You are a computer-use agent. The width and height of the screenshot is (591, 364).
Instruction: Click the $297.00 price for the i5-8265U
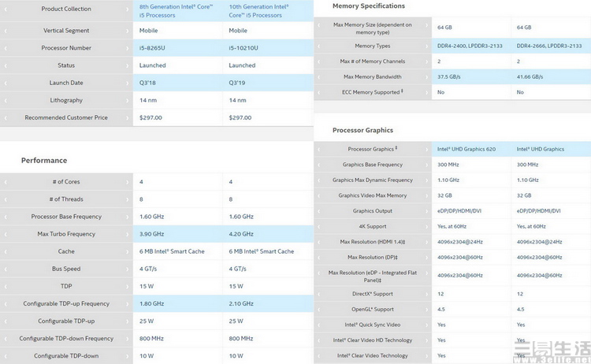coord(151,117)
